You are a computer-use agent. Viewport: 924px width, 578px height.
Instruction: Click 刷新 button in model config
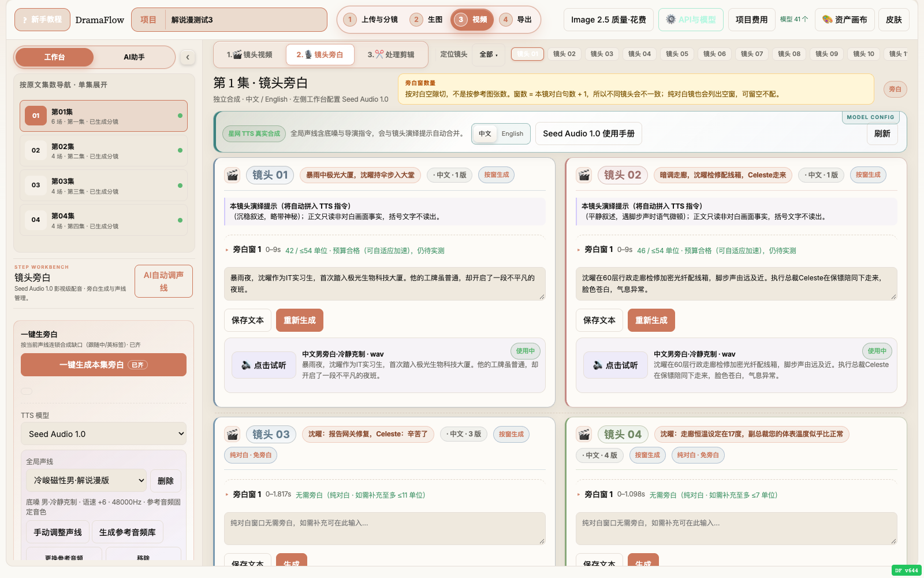[882, 134]
